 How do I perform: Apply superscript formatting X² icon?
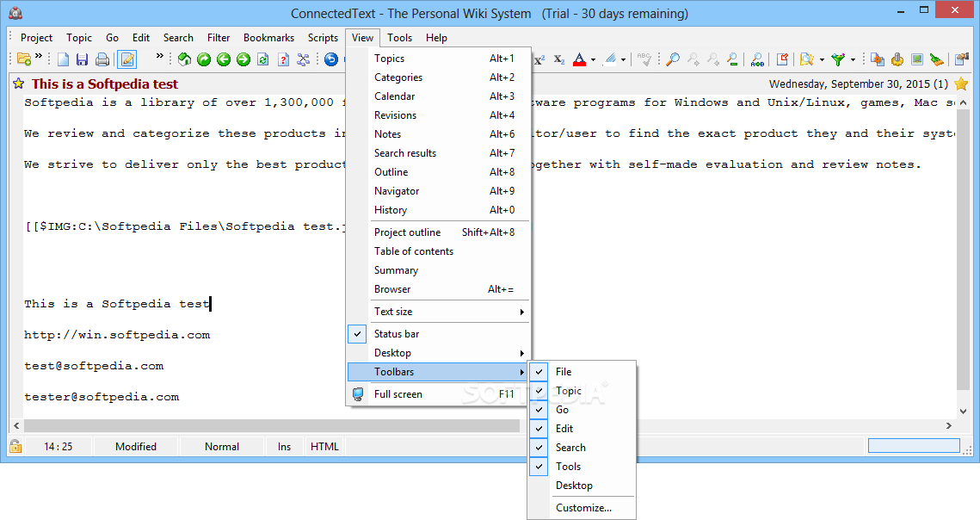click(x=539, y=59)
